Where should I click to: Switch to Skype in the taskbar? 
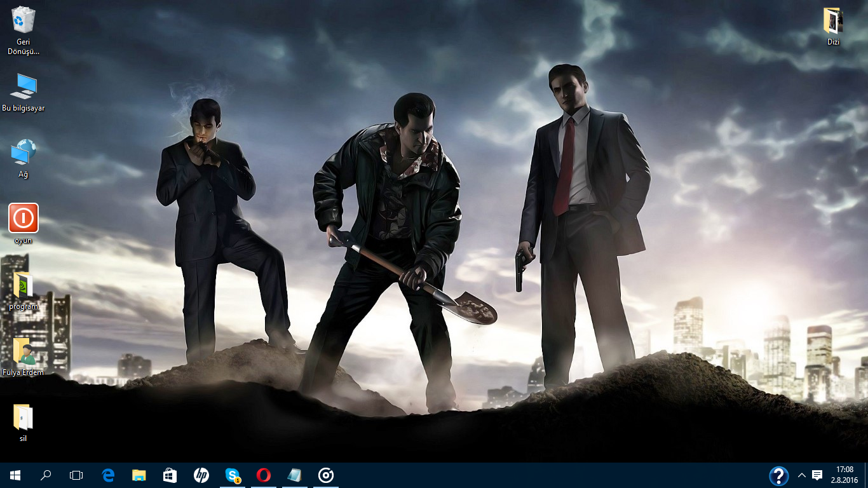click(233, 475)
